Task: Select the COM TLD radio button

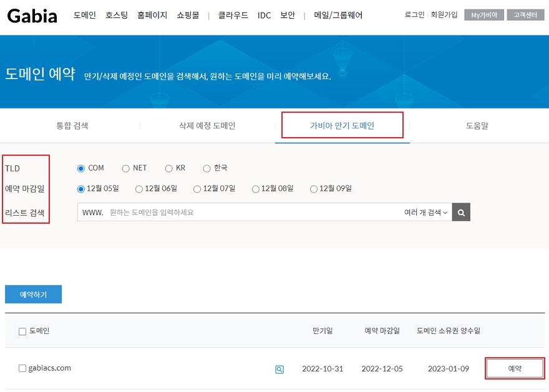Action: 81,168
